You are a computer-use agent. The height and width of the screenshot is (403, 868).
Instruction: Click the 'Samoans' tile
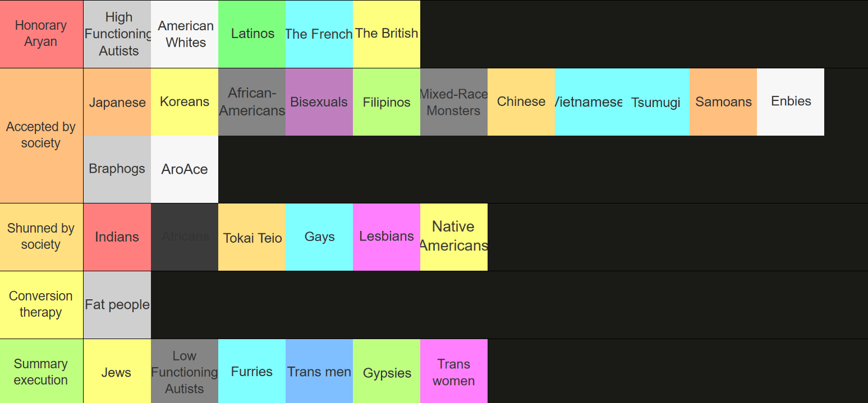[723, 102]
